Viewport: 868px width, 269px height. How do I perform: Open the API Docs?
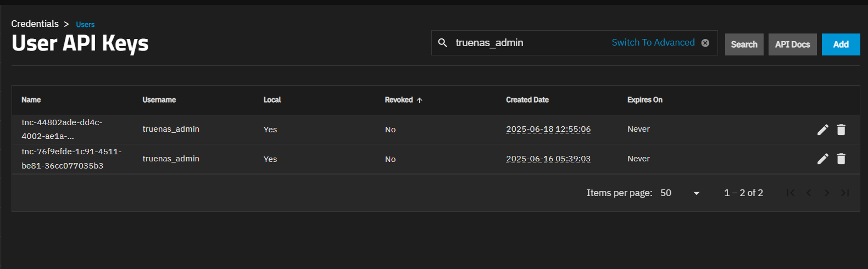click(792, 44)
